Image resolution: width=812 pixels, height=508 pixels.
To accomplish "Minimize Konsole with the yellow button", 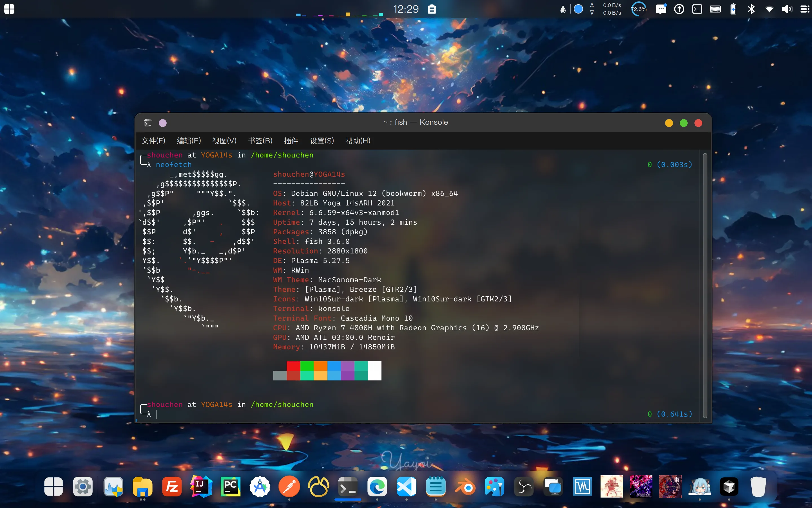I will (669, 123).
